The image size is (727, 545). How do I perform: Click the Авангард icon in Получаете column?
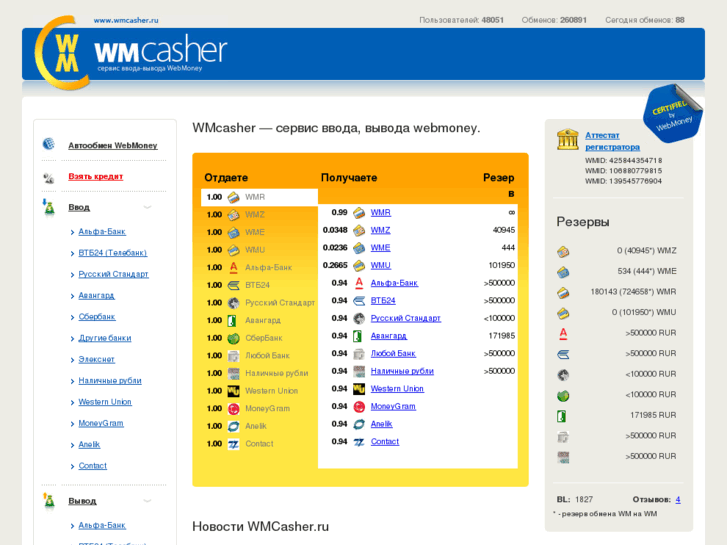click(x=359, y=336)
